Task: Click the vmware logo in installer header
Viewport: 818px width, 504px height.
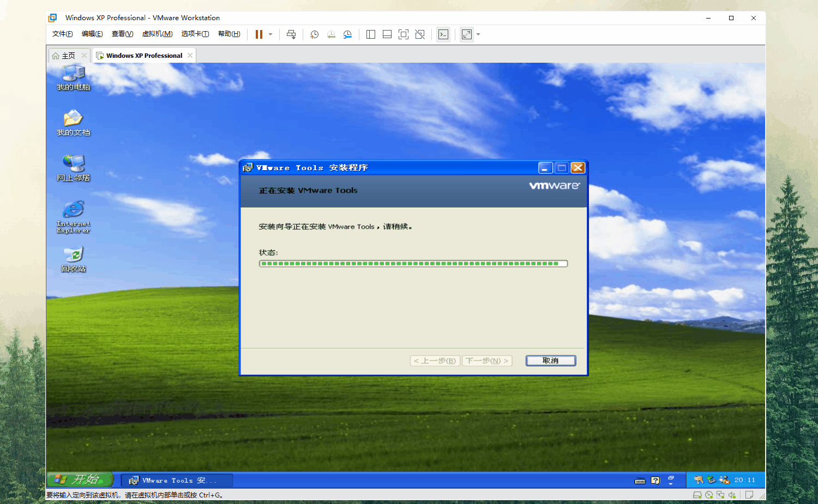Action: (554, 185)
